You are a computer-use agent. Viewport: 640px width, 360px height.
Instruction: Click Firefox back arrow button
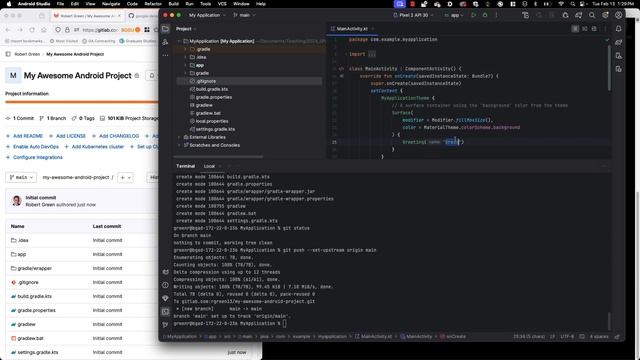click(8, 30)
